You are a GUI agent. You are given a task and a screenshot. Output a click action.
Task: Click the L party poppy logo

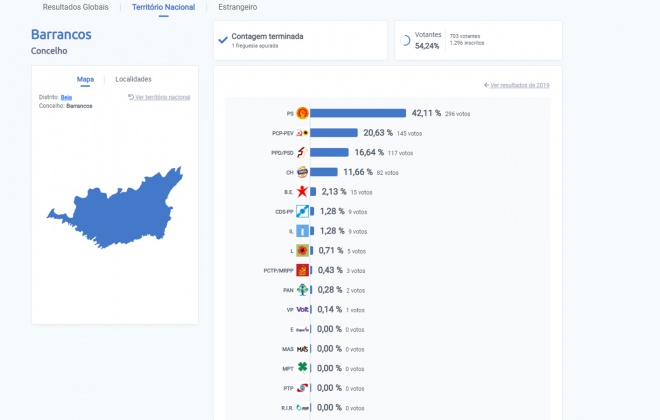(302, 251)
